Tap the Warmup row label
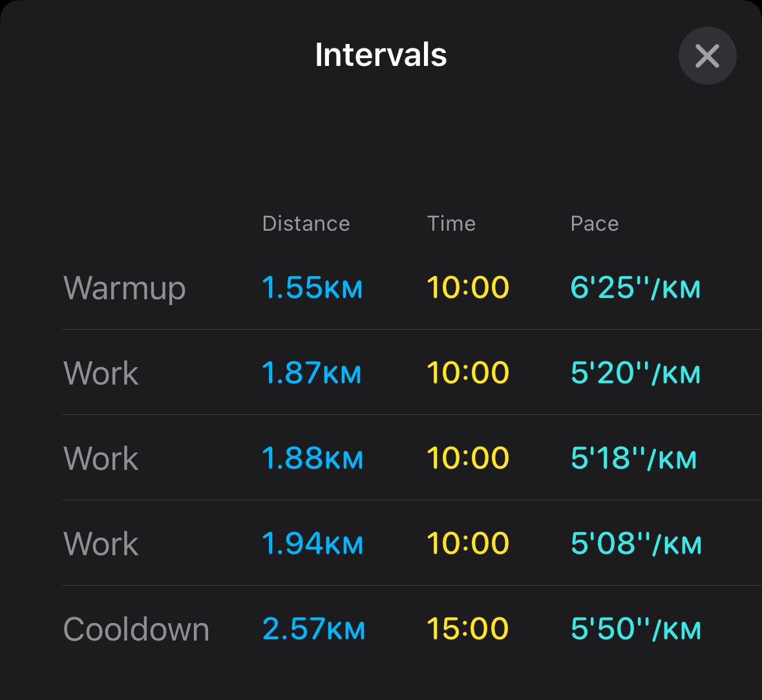 click(124, 288)
